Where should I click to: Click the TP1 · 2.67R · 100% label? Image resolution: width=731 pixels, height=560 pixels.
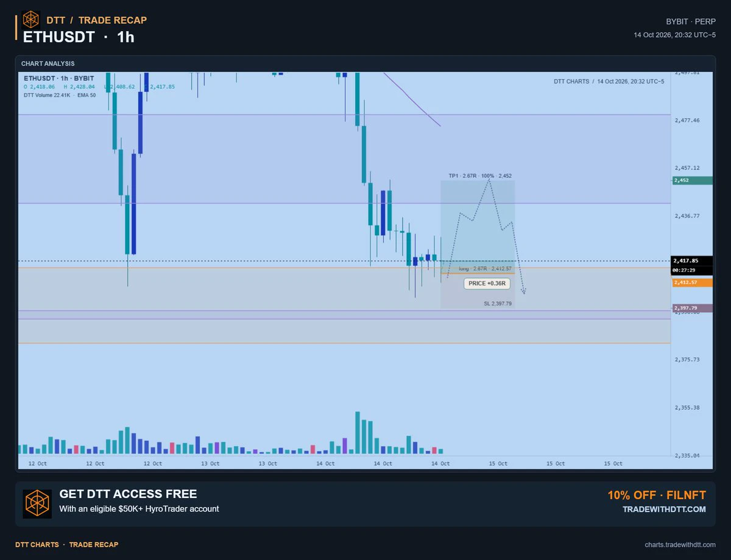pyautogui.click(x=480, y=176)
